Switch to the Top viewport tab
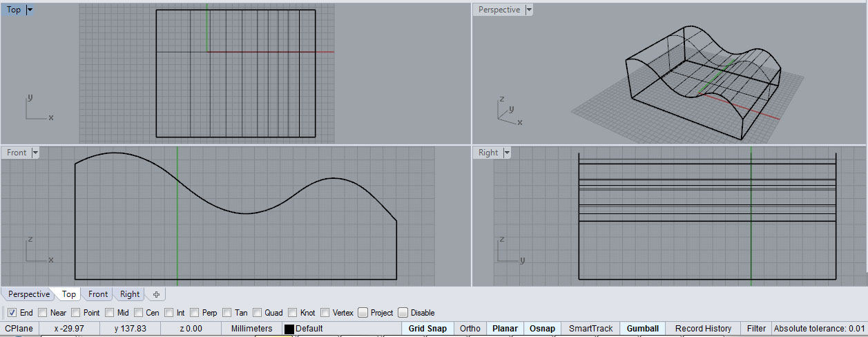 69,294
